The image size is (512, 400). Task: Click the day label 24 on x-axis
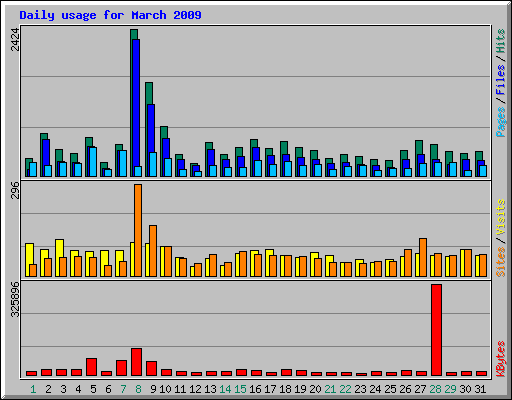coord(375,389)
